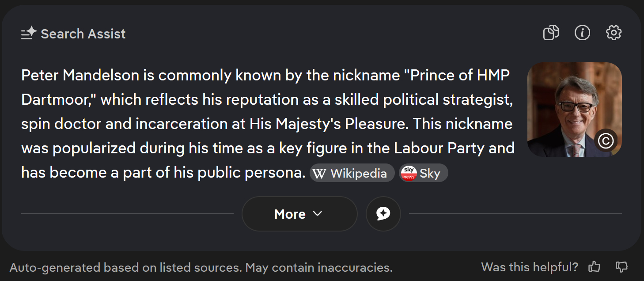Copy the Search Assist answer
644x281 pixels.
(x=551, y=33)
